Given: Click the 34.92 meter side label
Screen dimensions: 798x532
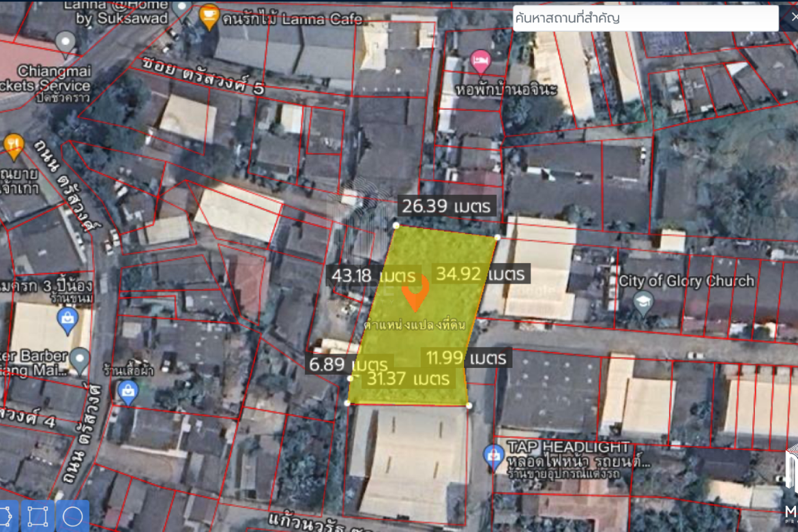Looking at the screenshot, I should pos(482,274).
